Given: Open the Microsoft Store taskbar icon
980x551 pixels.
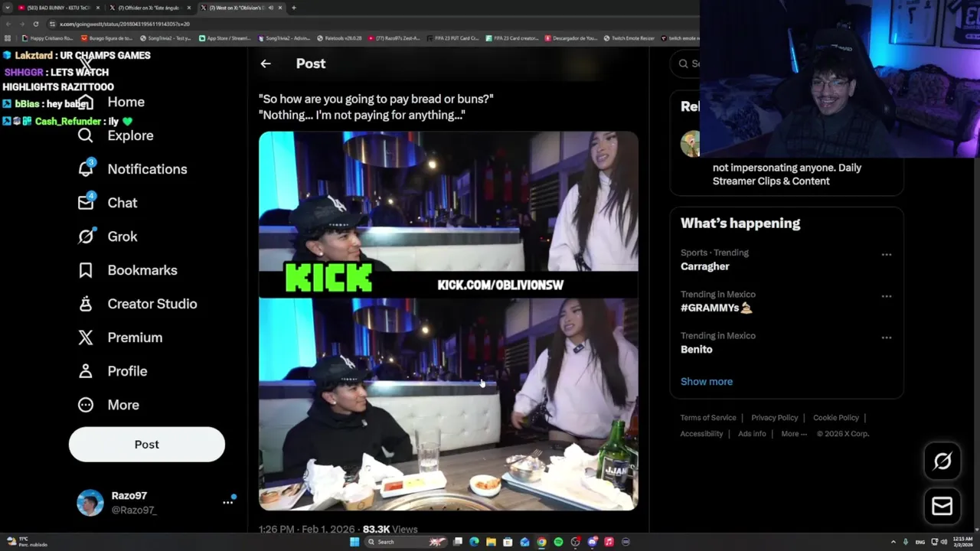Looking at the screenshot, I should (508, 542).
